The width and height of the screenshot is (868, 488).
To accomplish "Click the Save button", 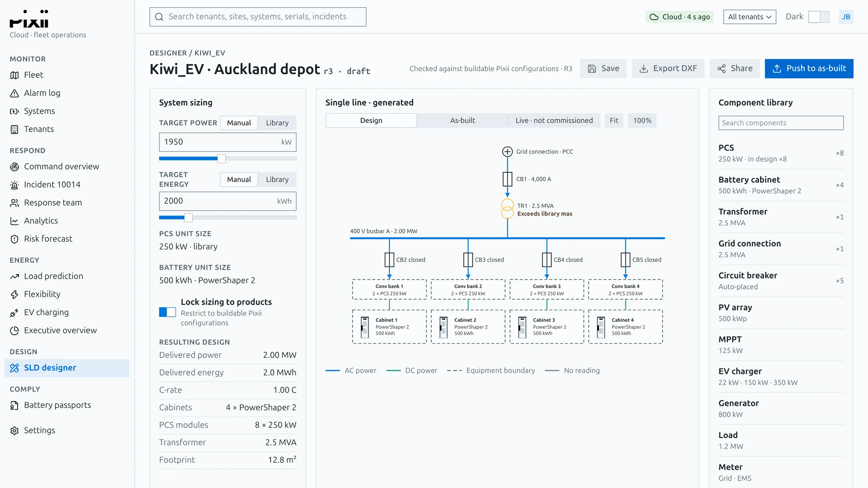I will pyautogui.click(x=603, y=68).
